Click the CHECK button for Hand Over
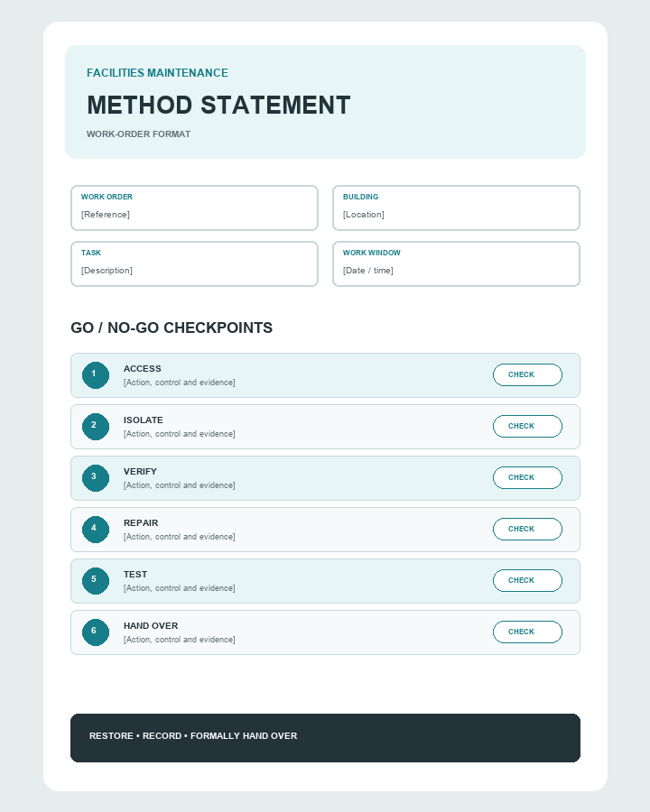The height and width of the screenshot is (812, 650). [527, 632]
